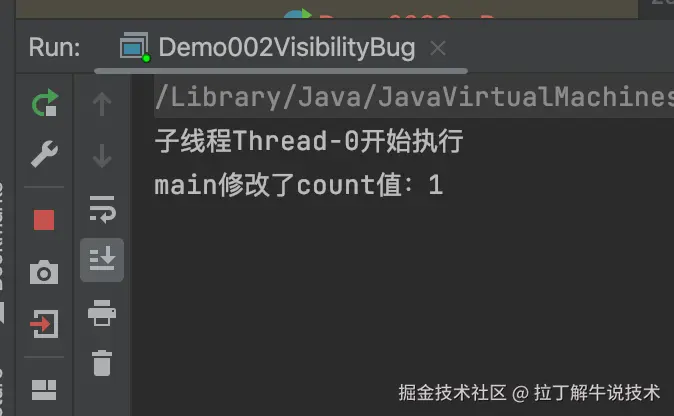Image resolution: width=674 pixels, height=416 pixels.
Task: Jump down the stack trace with the down arrow
Action: point(102,156)
